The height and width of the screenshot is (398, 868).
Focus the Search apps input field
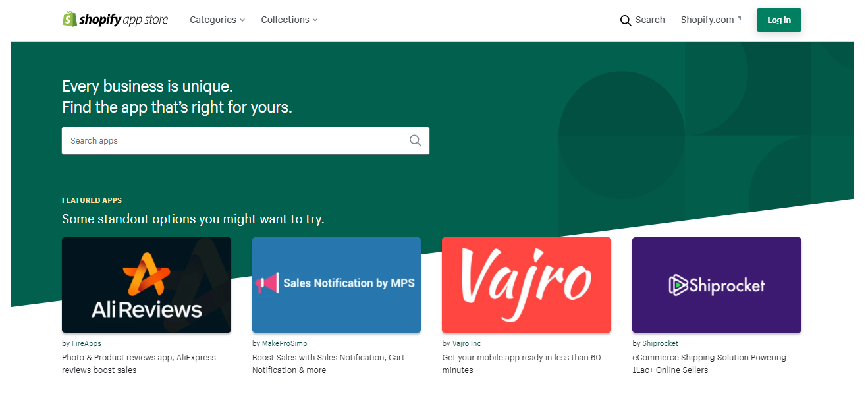246,140
